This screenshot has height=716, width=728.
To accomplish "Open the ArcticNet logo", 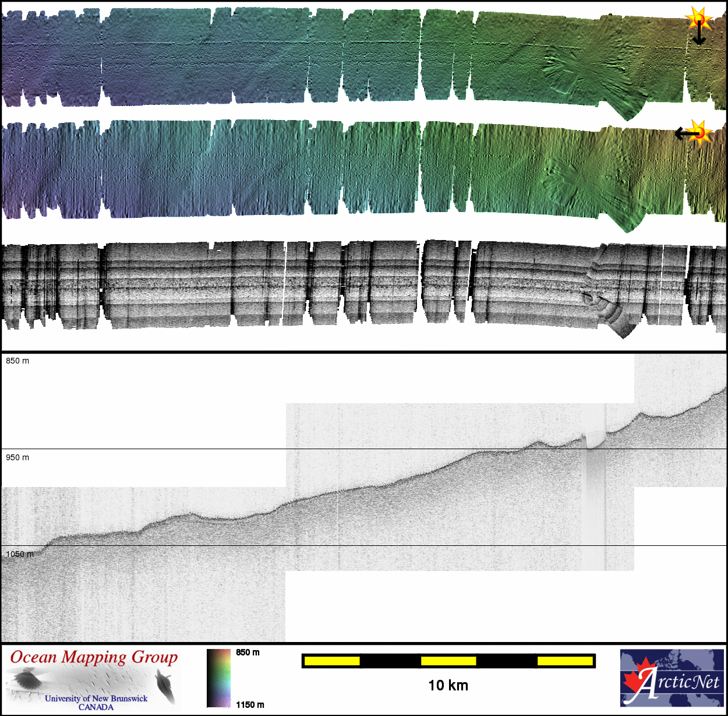I will click(672, 678).
